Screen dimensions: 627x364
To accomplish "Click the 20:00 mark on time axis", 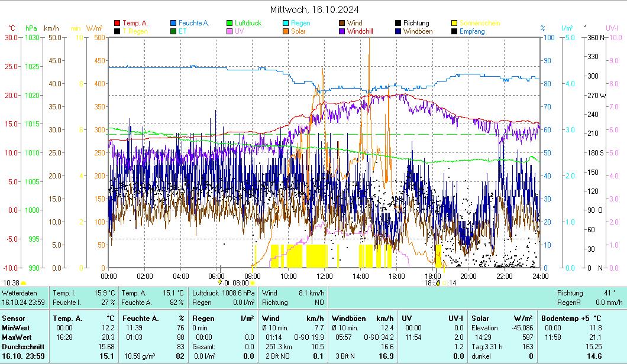I will tap(468, 276).
